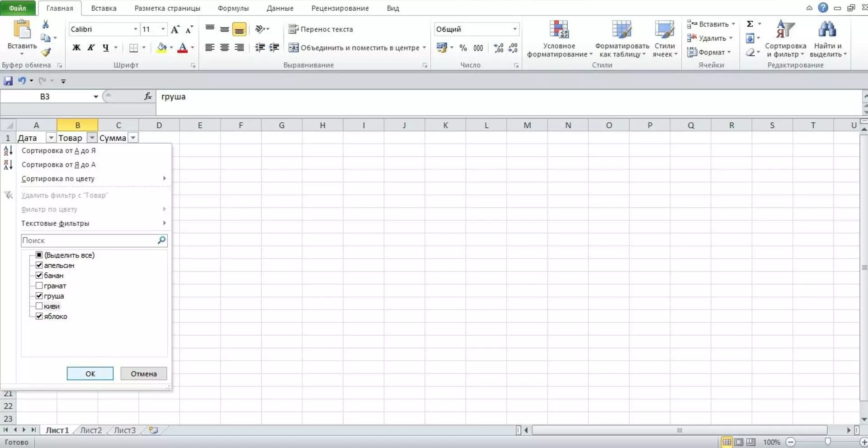Expand the number format Общий dropdown
The width and height of the screenshot is (868, 448).
pyautogui.click(x=514, y=29)
